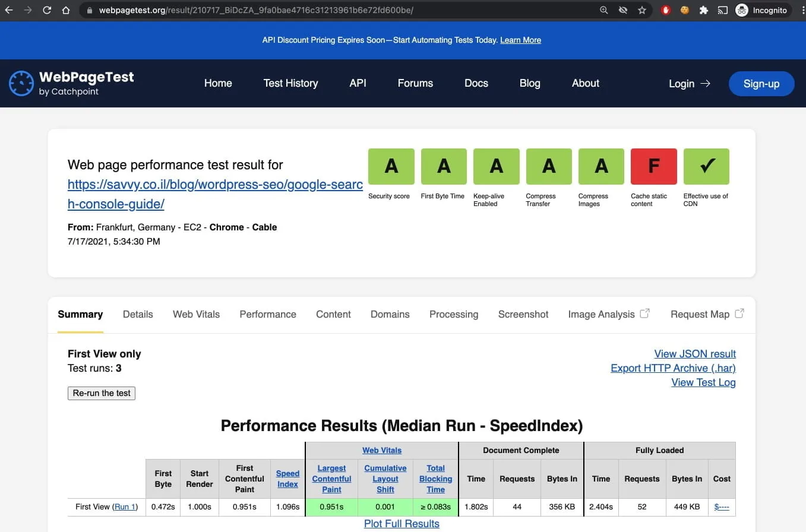Screen dimensions: 806x532
Task: Reload the page with the refresh icon
Action: [47, 10]
